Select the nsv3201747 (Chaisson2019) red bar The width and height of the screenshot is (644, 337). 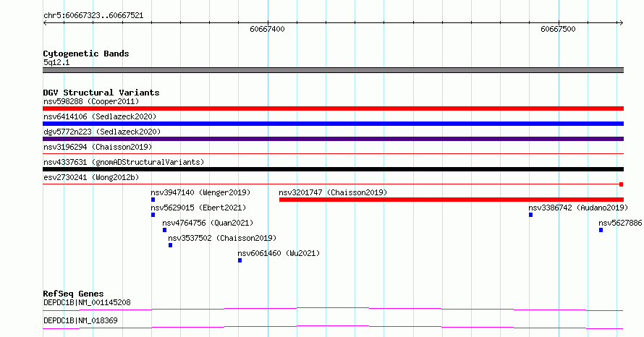[x=452, y=200]
